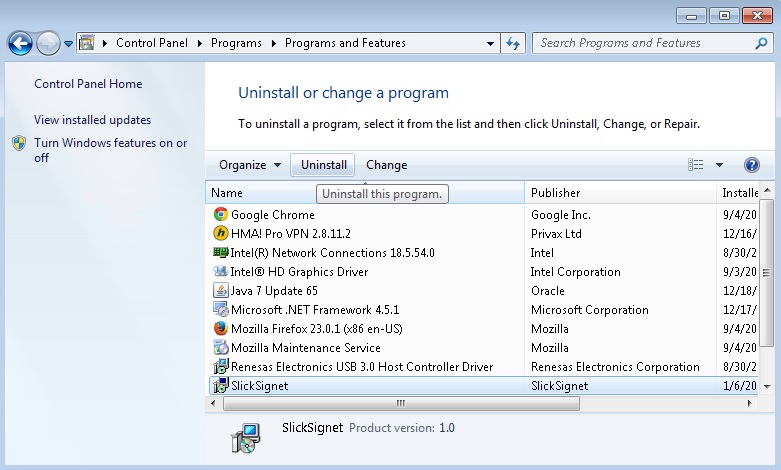
Task: Click the Back navigation arrow
Action: (20, 44)
